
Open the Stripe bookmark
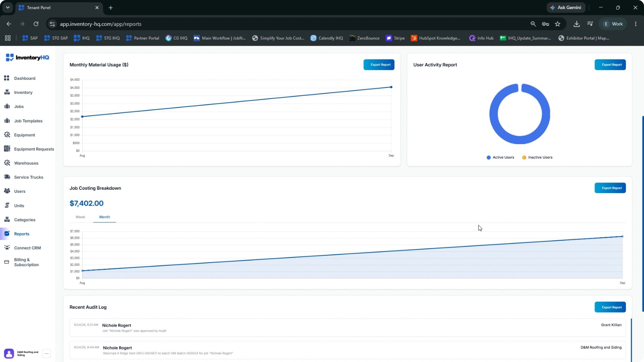point(395,38)
